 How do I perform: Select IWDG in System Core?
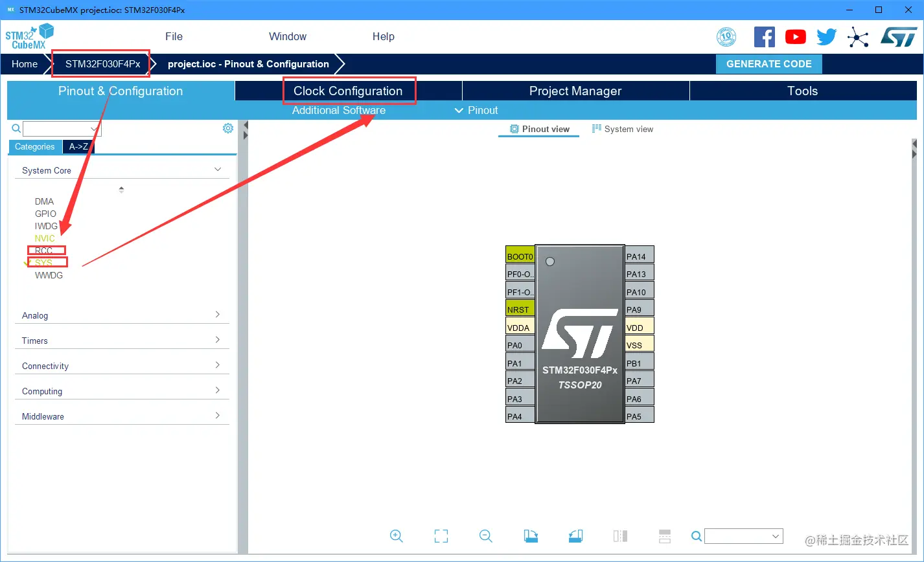click(x=46, y=226)
